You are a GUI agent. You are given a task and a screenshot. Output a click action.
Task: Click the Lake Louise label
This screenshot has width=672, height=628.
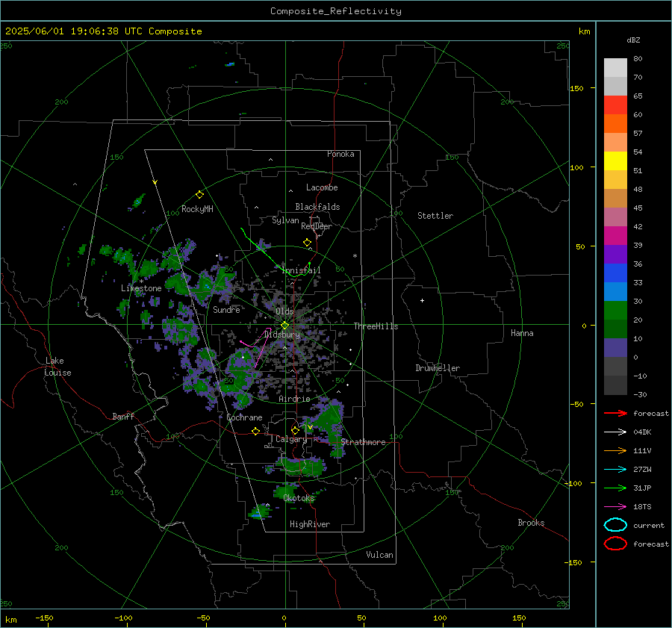(x=57, y=367)
